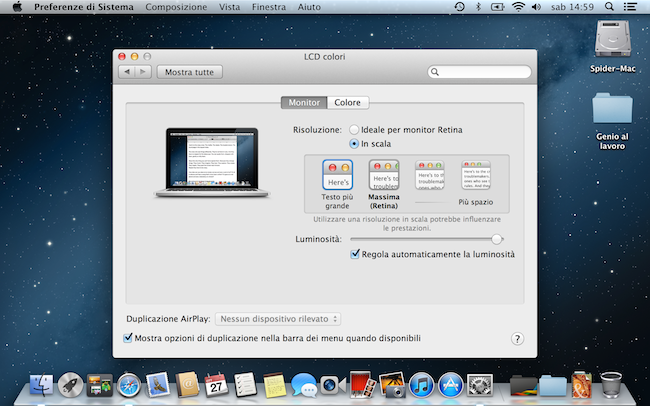Viewport: 650px width, 406px height.
Task: Open Spotlight magnifier in menu bar
Action: (609, 7)
